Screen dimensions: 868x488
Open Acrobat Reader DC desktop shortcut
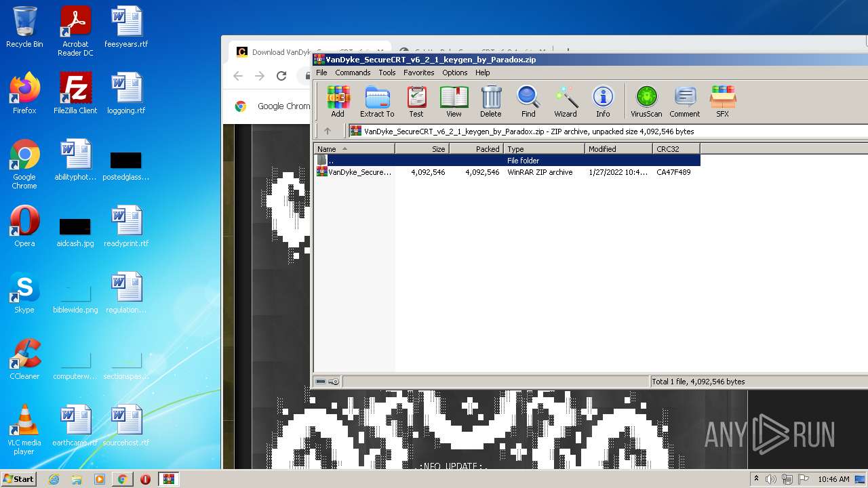point(75,32)
